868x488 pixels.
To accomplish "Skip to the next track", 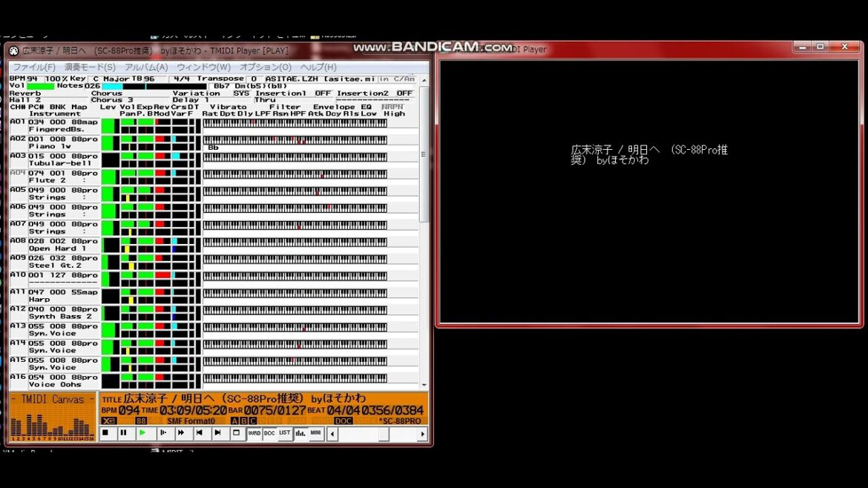I will [x=217, y=433].
